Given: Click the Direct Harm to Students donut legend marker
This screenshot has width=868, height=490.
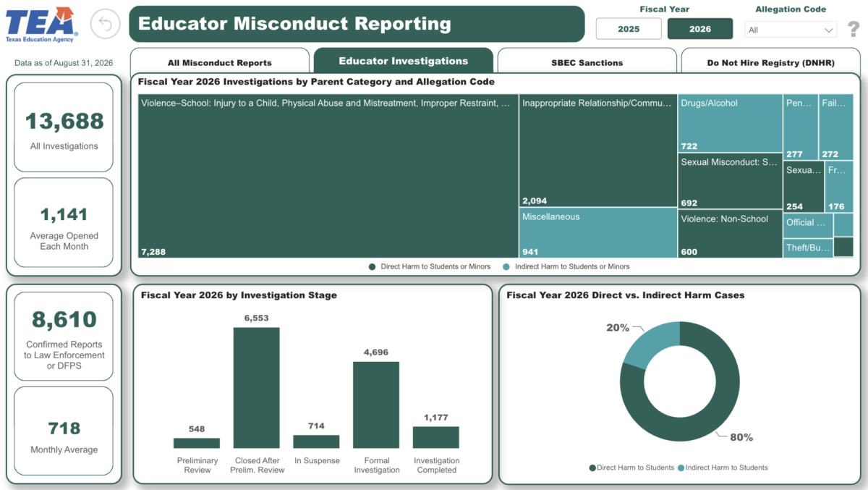Looking at the screenshot, I should click(x=592, y=468).
